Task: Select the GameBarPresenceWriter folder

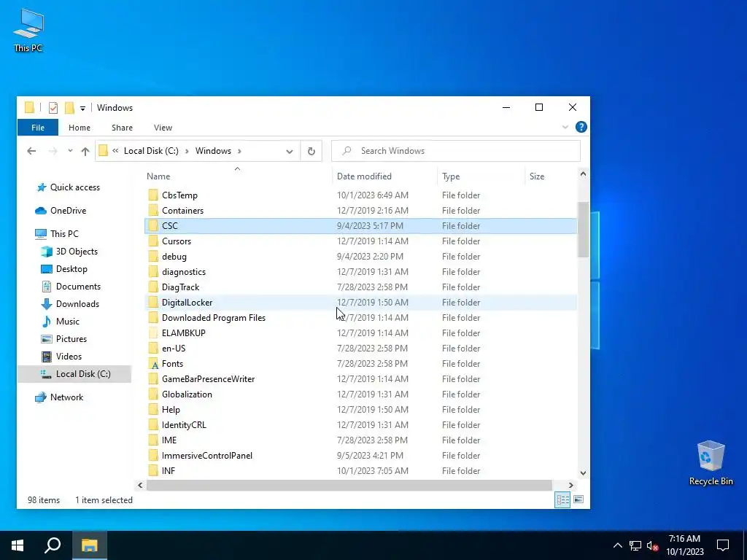Action: (360, 379)
